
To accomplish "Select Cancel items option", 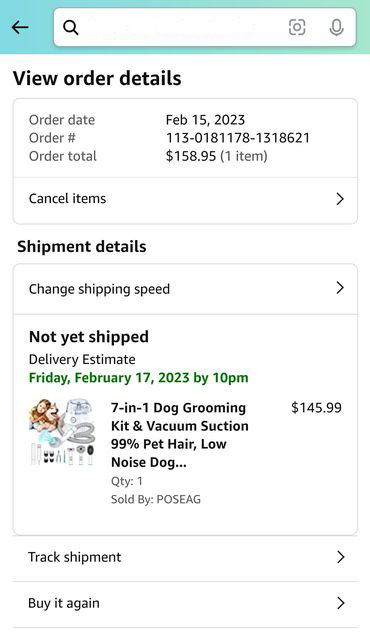I will pyautogui.click(x=185, y=199).
